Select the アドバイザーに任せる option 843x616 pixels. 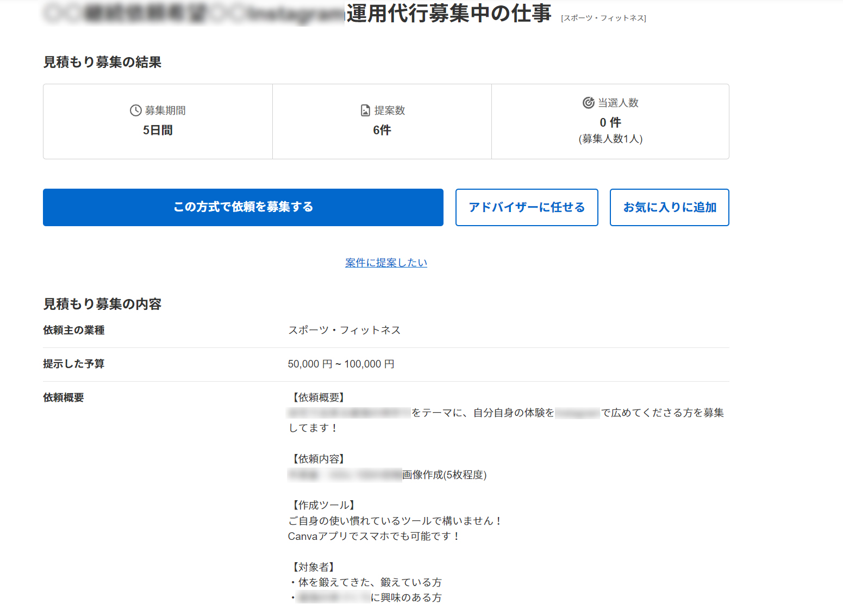[526, 207]
